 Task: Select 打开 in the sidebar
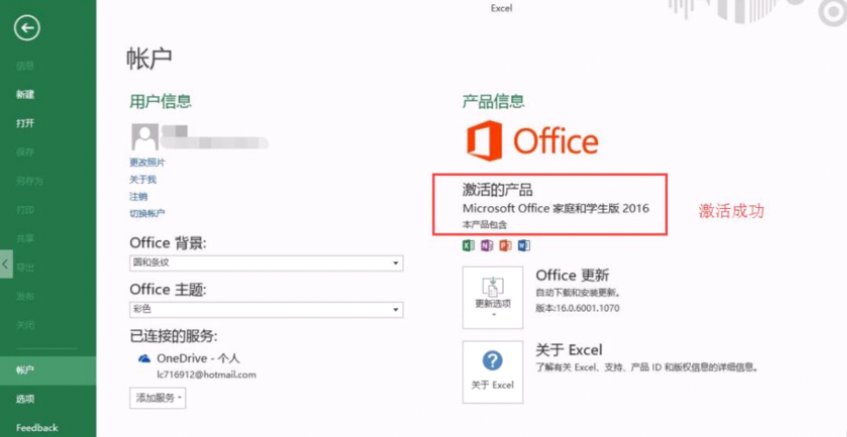point(25,124)
